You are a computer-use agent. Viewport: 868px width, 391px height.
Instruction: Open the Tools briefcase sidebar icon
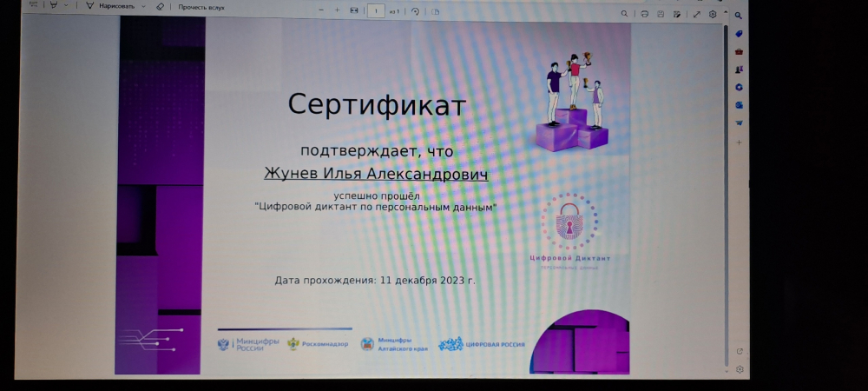[x=739, y=51]
